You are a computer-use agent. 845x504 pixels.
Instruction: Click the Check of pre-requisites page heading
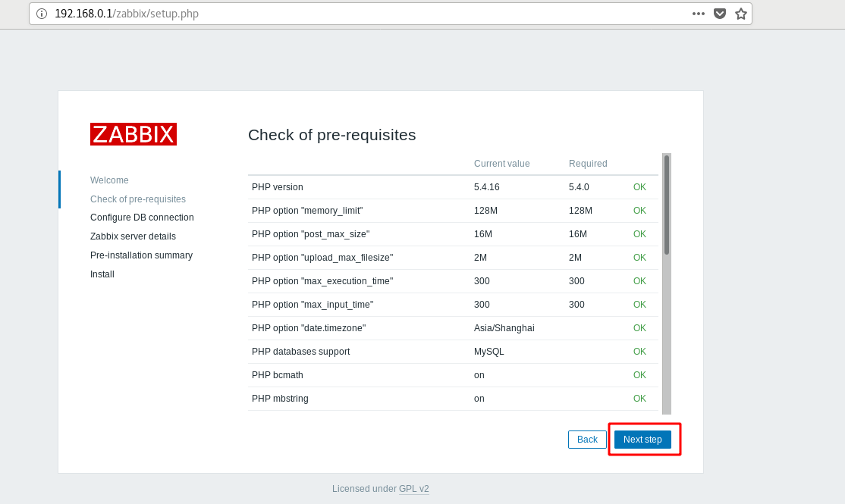click(332, 135)
